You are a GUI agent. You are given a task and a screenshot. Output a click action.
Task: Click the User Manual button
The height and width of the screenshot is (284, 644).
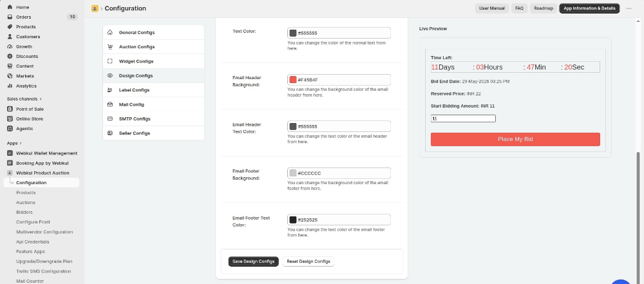pos(491,8)
